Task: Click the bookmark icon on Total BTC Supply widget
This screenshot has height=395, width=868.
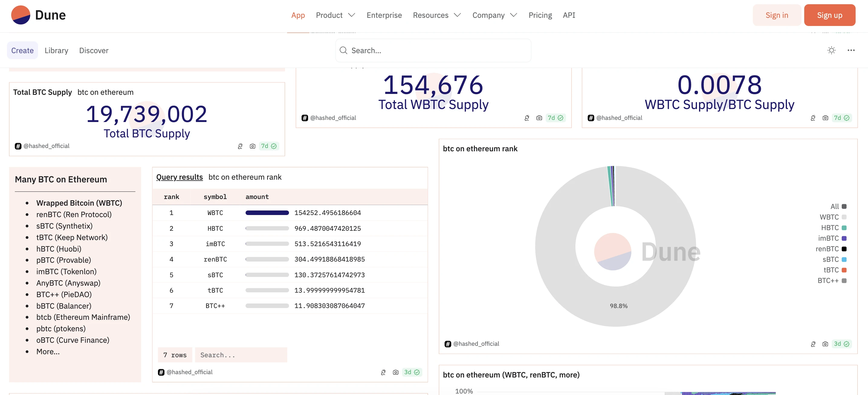Action: [240, 146]
